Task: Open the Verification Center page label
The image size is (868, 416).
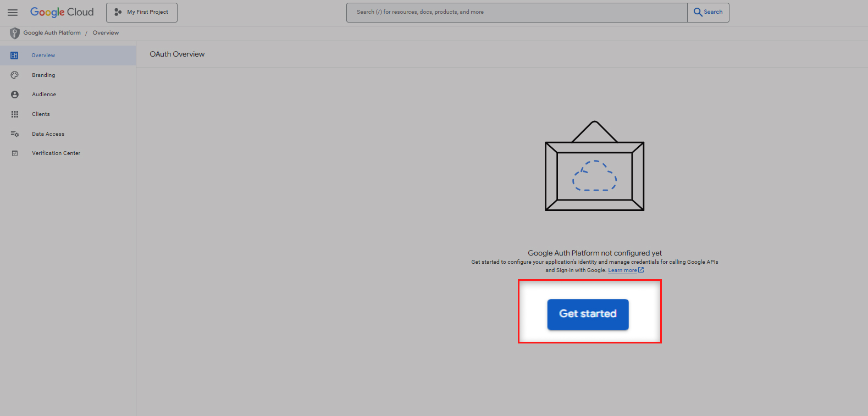Action: (56, 153)
